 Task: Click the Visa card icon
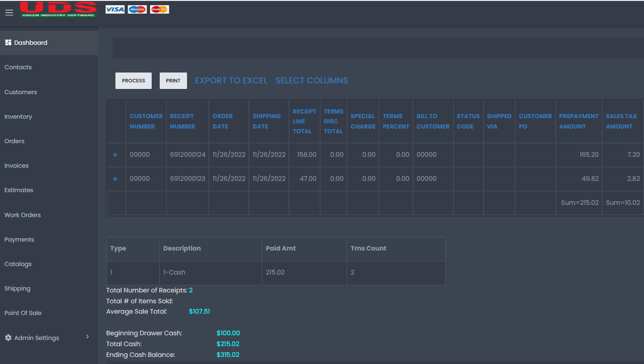115,9
